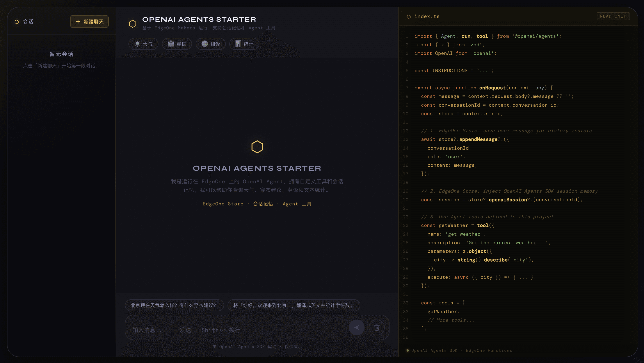Click code line 'const INSTRUCTIONS'
Screen dimensions: 644x363
(454, 71)
